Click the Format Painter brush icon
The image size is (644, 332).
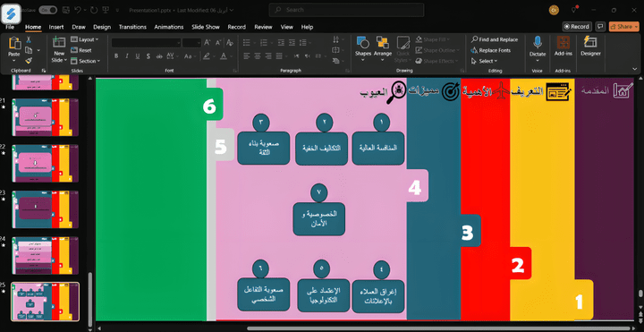pos(29,60)
